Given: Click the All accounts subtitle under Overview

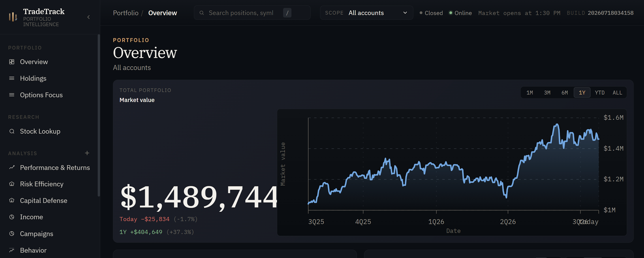Looking at the screenshot, I should [132, 67].
